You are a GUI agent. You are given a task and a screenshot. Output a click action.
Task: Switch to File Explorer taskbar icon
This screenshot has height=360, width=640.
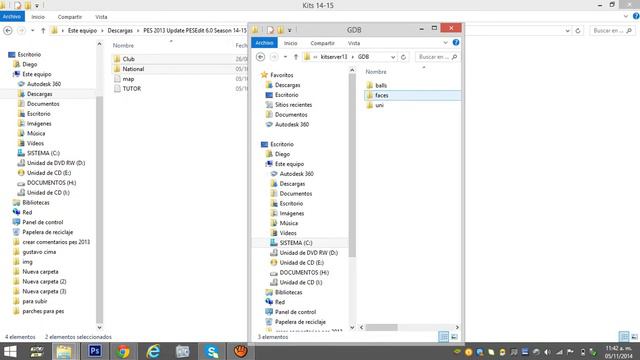(x=64, y=351)
